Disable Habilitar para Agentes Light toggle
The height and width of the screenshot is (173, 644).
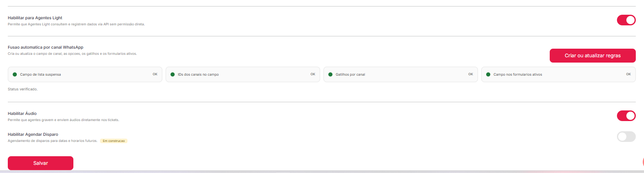626,20
